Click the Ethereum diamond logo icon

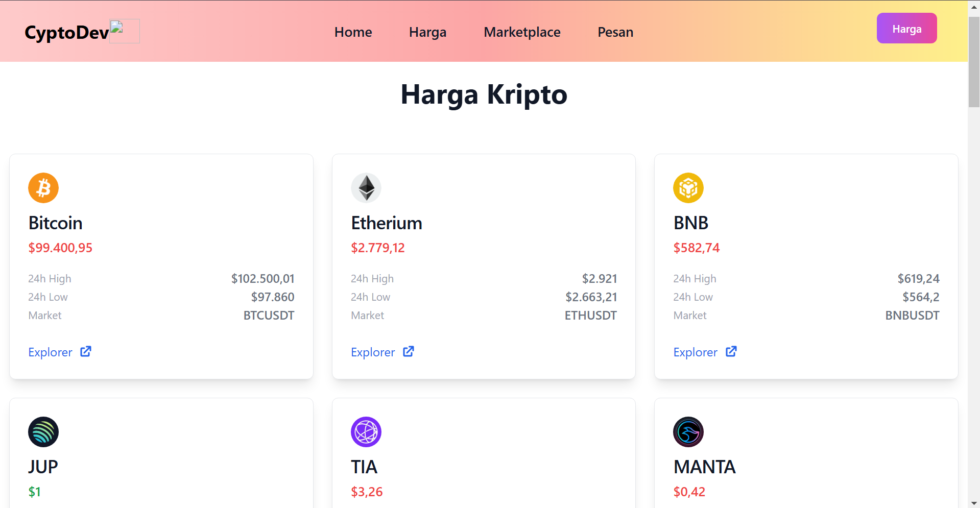coord(366,188)
